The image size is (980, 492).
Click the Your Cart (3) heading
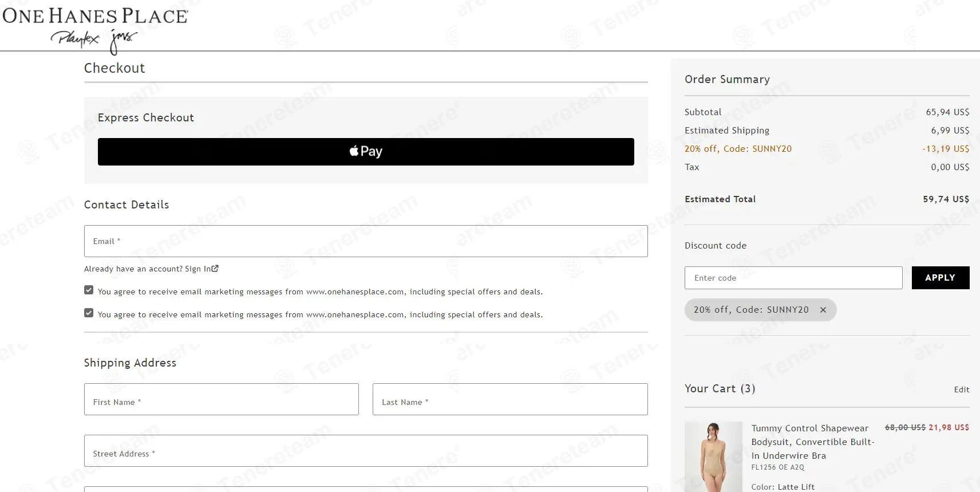[x=720, y=389]
